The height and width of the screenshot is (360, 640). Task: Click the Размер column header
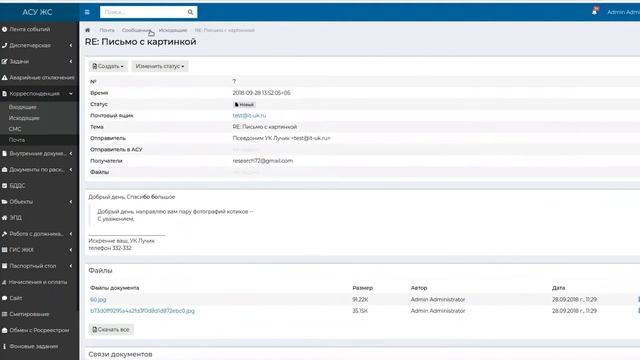coord(362,288)
